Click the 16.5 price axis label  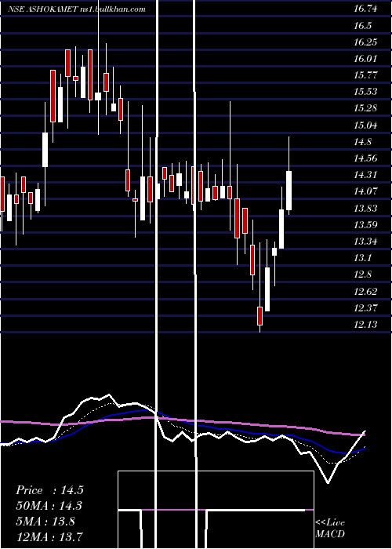coord(362,26)
